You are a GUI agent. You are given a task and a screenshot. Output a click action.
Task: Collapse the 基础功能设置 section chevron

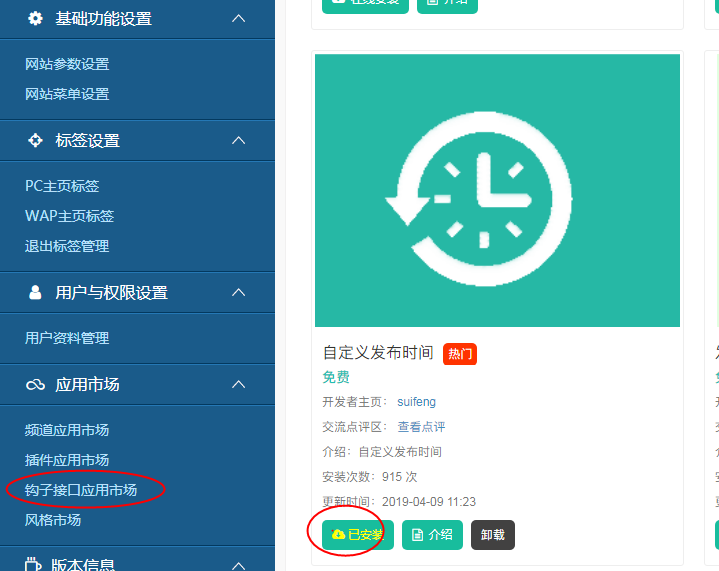click(238, 18)
